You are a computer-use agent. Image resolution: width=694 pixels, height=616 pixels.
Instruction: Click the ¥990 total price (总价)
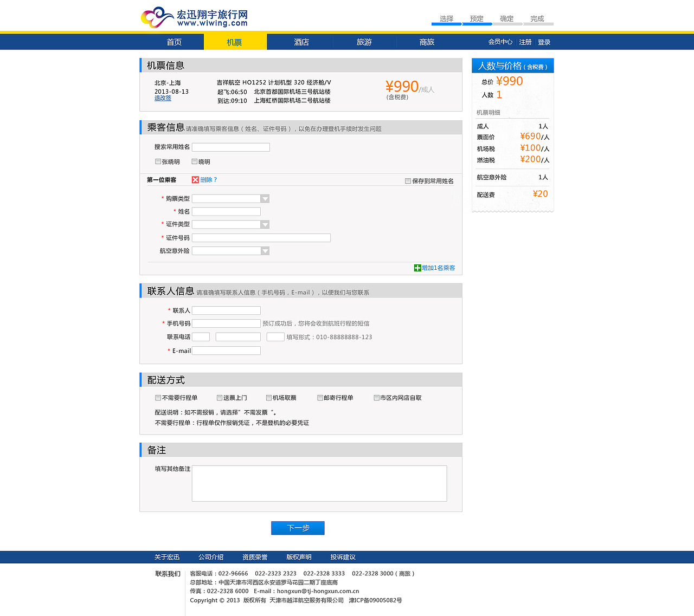coord(510,81)
